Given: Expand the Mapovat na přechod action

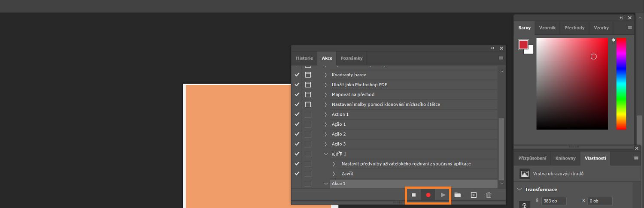Looking at the screenshot, I should tap(326, 94).
